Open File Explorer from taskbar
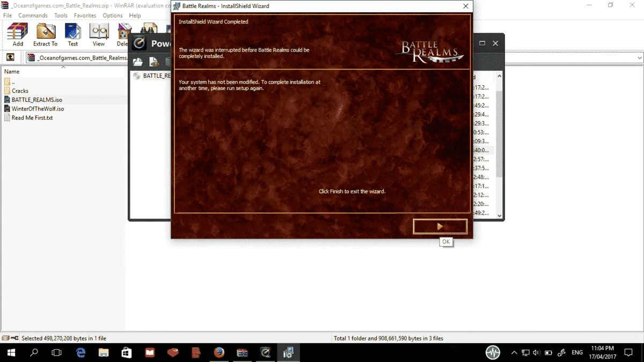This screenshot has height=362, width=644. (104, 352)
